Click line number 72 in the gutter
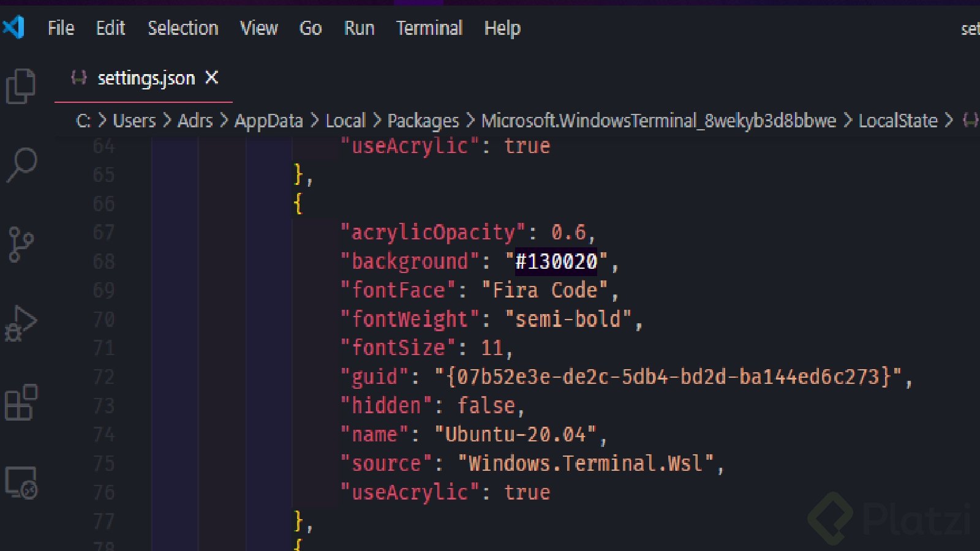 (x=105, y=377)
